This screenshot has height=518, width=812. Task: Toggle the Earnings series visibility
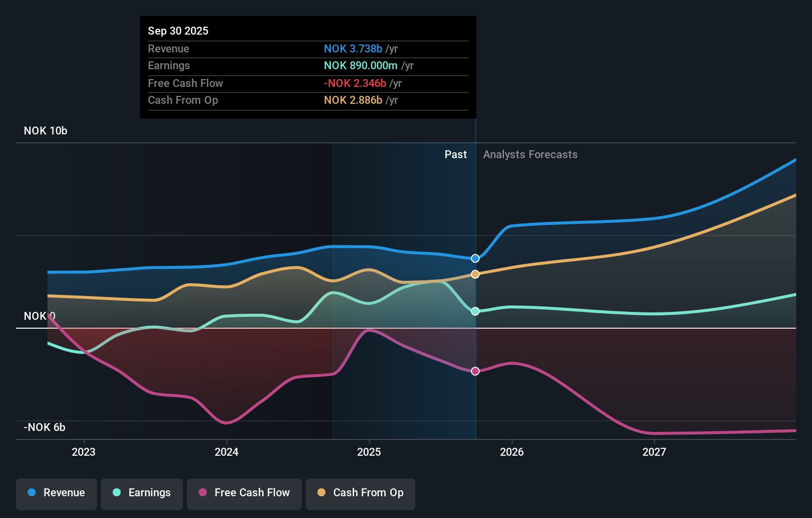142,493
